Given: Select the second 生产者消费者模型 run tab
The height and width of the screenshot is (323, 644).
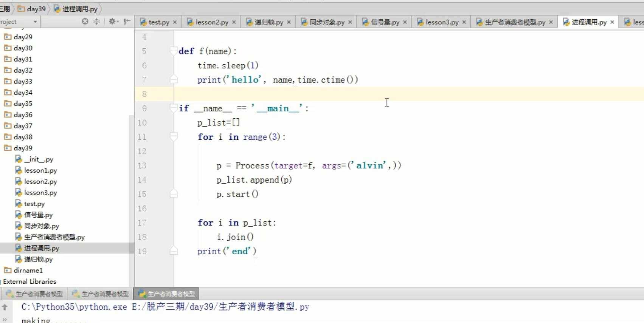Looking at the screenshot, I should coord(101,294).
